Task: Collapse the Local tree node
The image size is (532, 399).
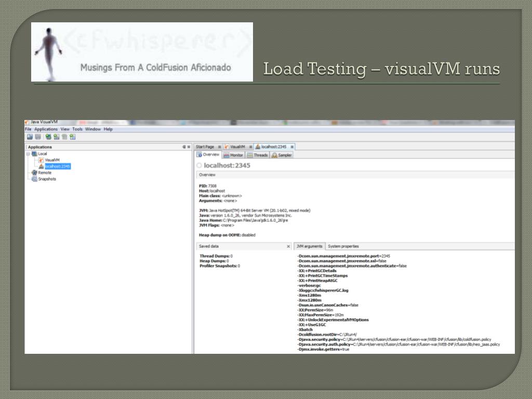Action: pos(28,154)
